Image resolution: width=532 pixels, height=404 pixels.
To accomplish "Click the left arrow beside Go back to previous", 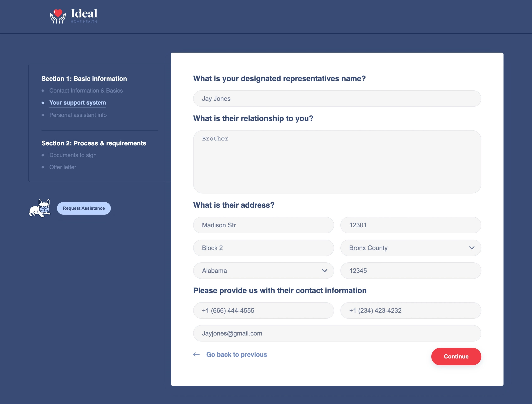I will point(196,354).
